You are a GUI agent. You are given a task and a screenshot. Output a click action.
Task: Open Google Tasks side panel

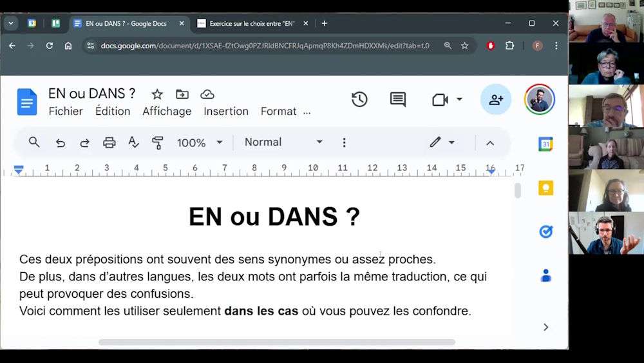coord(545,231)
